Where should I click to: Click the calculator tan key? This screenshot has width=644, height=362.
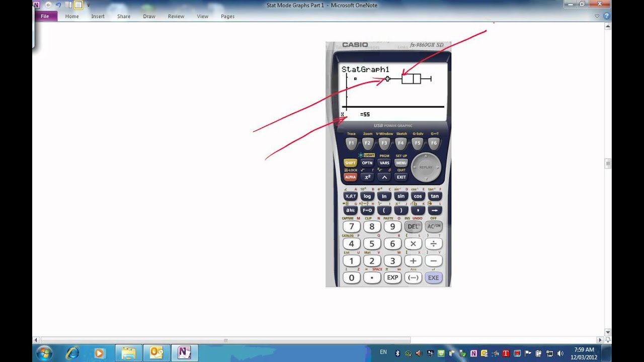(435, 196)
